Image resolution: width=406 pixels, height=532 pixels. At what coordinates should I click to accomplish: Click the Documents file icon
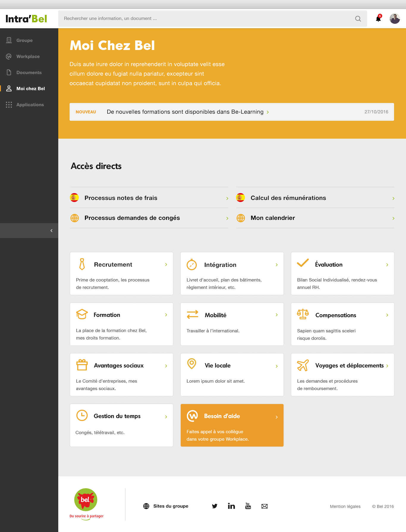[x=9, y=72]
